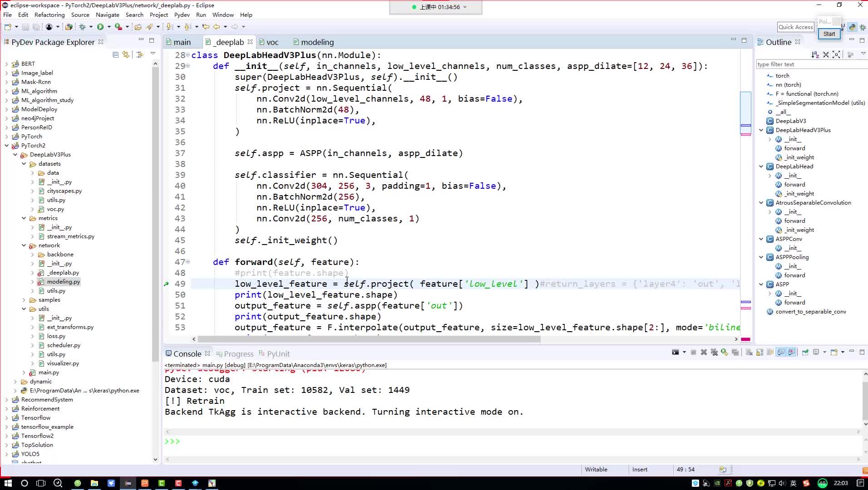This screenshot has width=868, height=490.
Task: Collapse the ASPP class in Outline
Action: 761,284
